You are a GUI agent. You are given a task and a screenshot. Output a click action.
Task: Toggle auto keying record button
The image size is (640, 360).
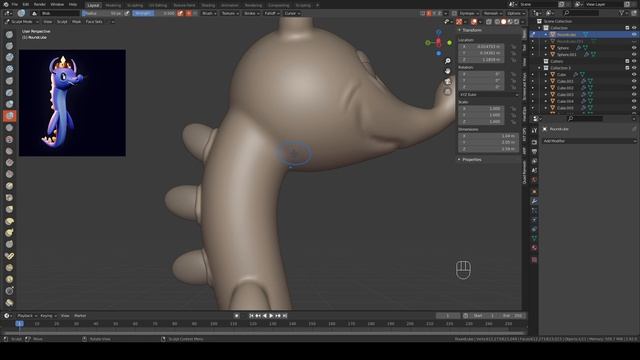(237, 316)
